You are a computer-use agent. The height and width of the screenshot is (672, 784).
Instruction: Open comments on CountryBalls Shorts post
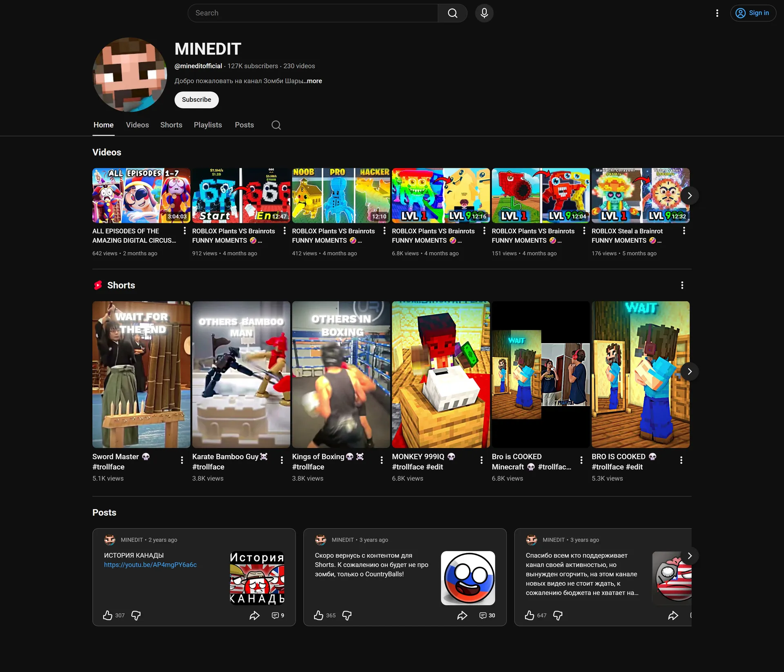click(487, 616)
